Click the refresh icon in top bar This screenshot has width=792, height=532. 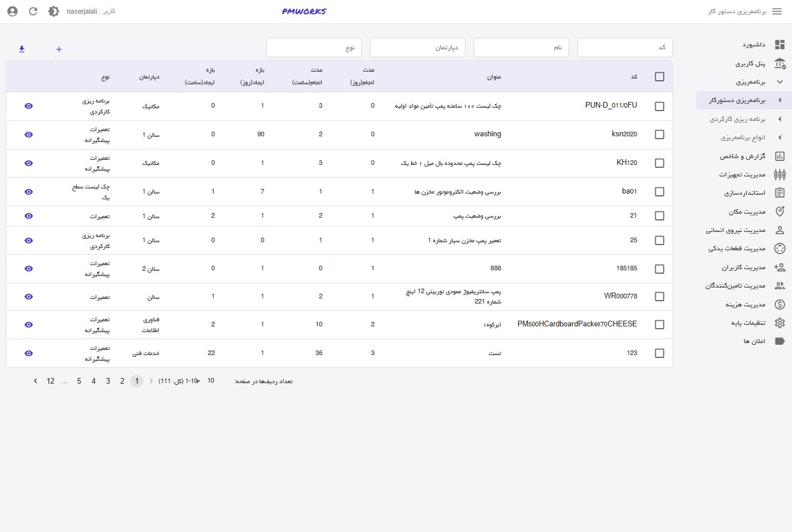(33, 11)
